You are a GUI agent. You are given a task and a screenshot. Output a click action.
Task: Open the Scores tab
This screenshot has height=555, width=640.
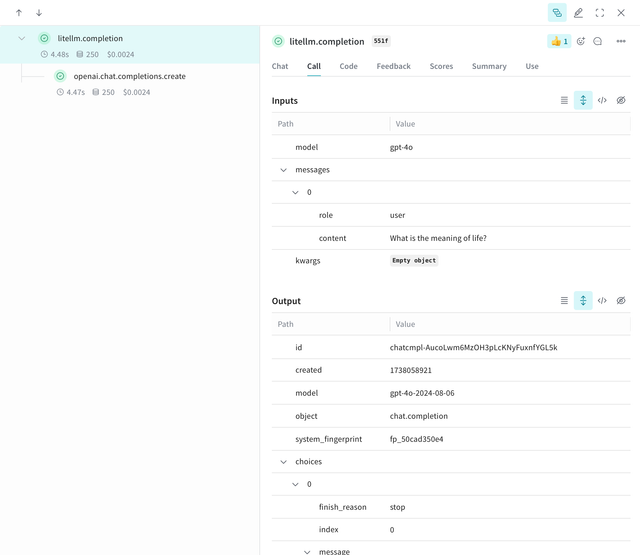[441, 66]
